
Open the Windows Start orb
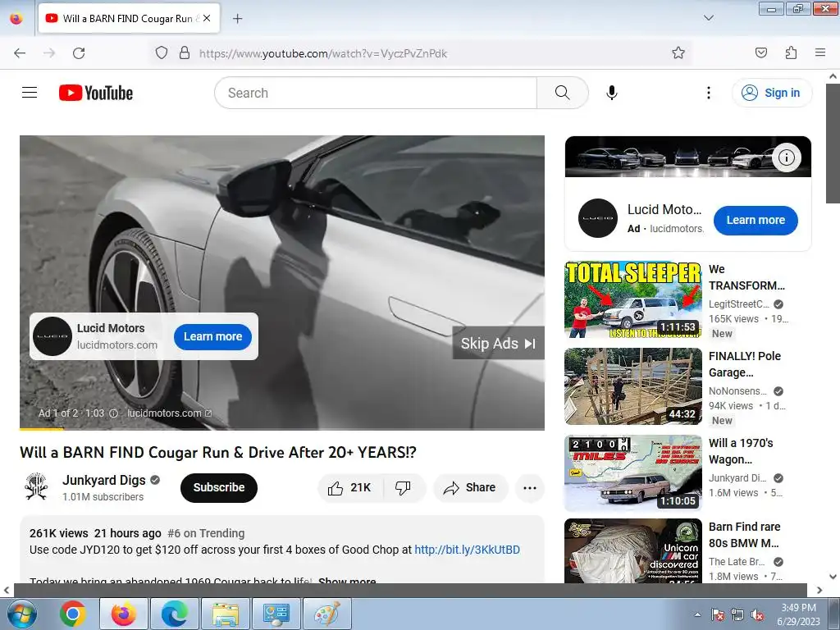(21, 614)
